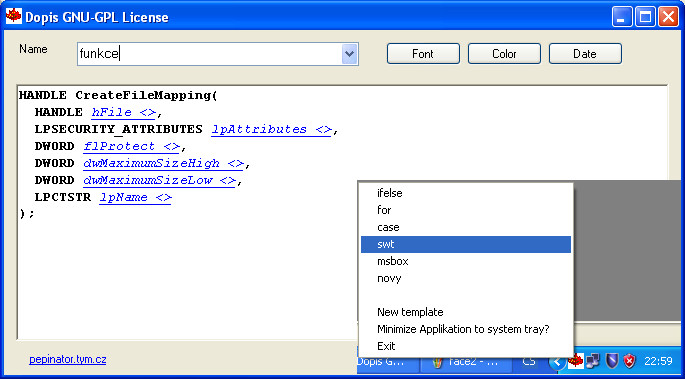Click the lpName <> placeholder link
The width and height of the screenshot is (685, 379).
(x=135, y=198)
